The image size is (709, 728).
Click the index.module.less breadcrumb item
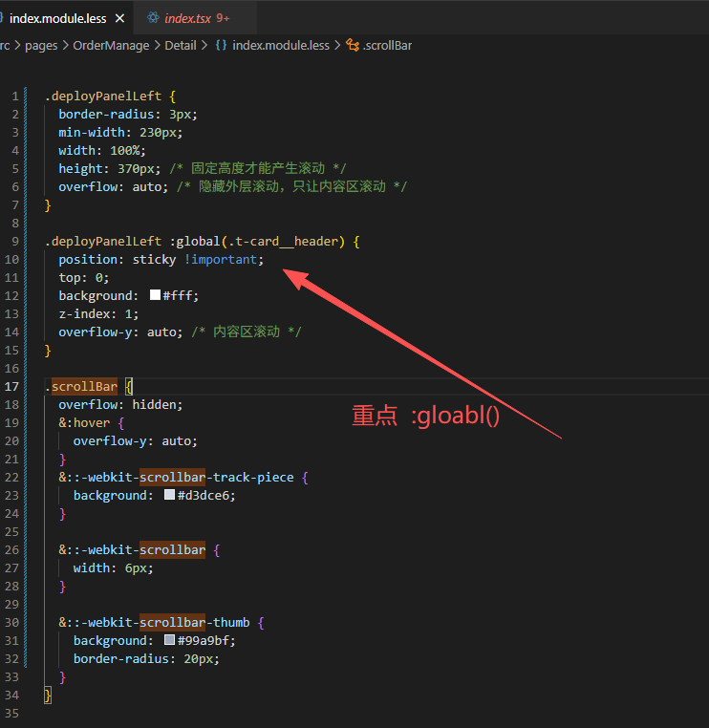point(280,46)
